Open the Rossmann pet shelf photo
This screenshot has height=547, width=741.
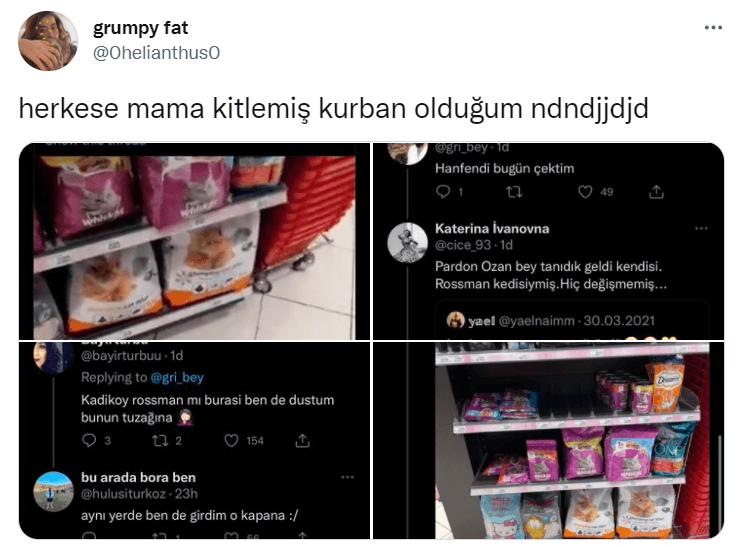[548, 441]
